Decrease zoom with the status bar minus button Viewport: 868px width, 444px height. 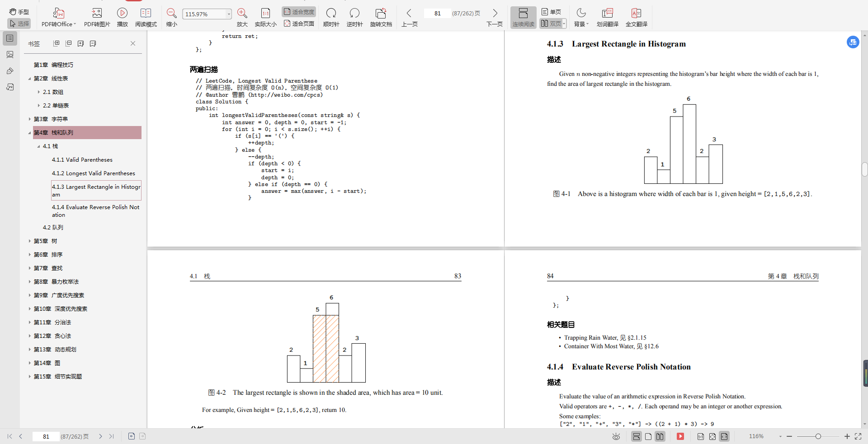789,436
